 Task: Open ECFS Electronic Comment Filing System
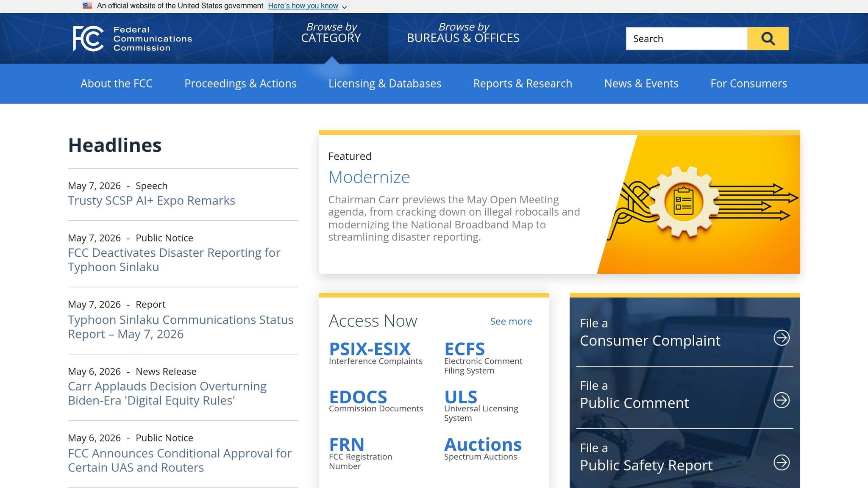(x=483, y=358)
